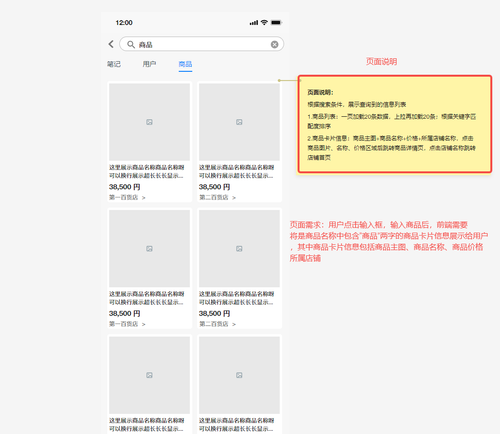Click the magnifier icon in the search box
This screenshot has height=434, width=500.
131,44
